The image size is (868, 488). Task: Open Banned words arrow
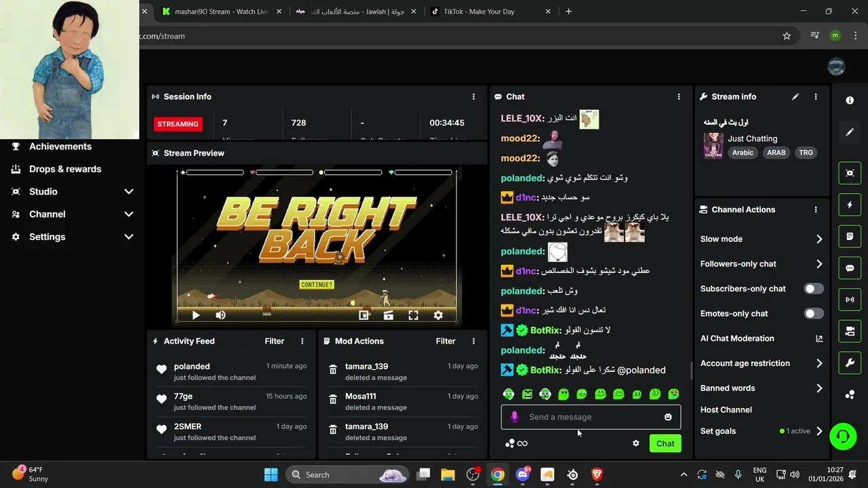click(x=819, y=388)
